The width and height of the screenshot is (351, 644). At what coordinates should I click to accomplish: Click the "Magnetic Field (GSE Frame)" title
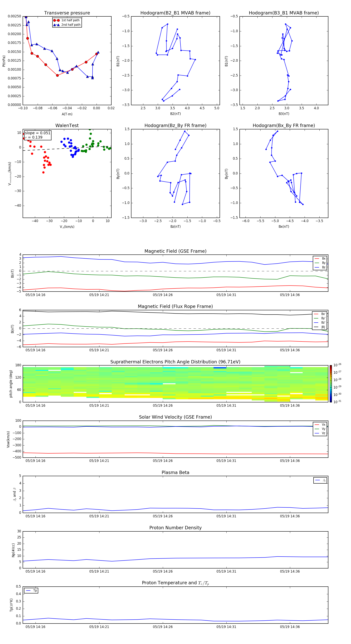(175, 251)
